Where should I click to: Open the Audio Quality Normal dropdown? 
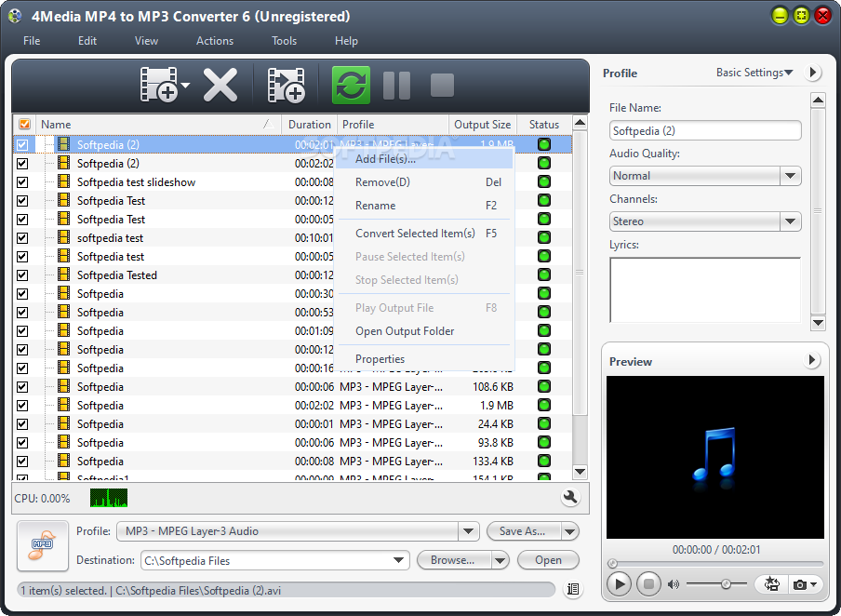pos(790,176)
